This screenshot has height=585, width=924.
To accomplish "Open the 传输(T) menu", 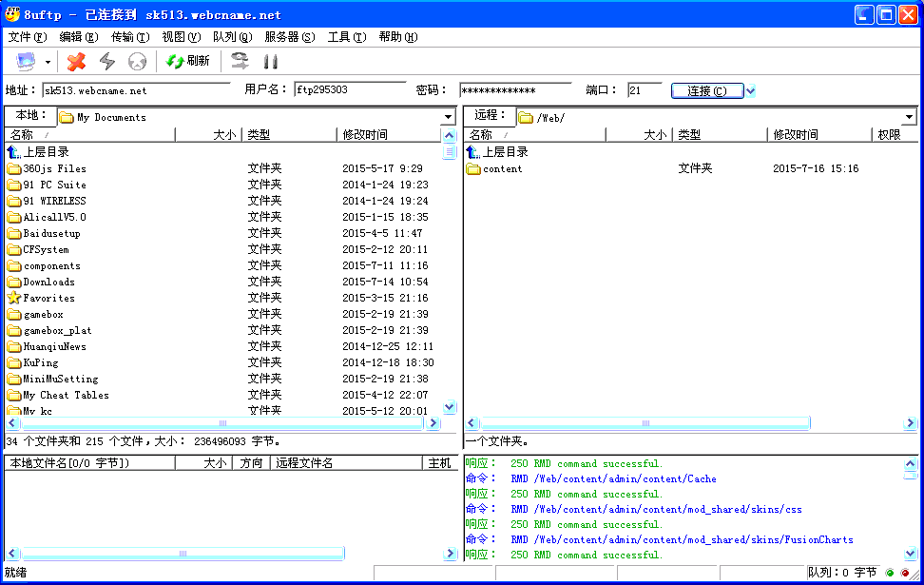I will click(x=130, y=37).
